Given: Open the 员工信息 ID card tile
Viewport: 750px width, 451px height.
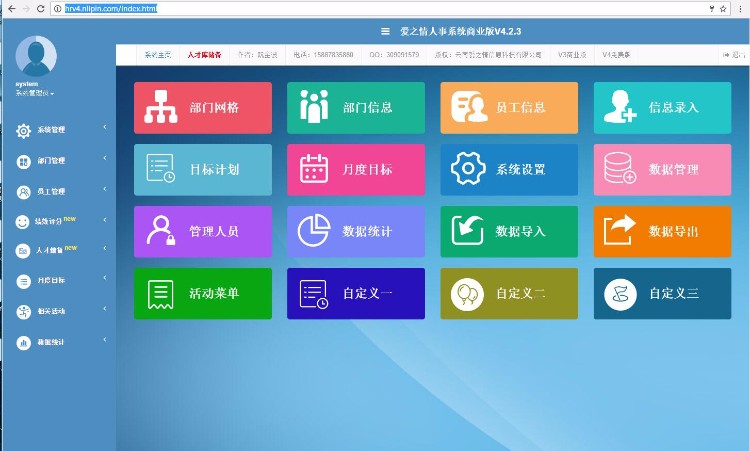Looking at the screenshot, I should 509,107.
